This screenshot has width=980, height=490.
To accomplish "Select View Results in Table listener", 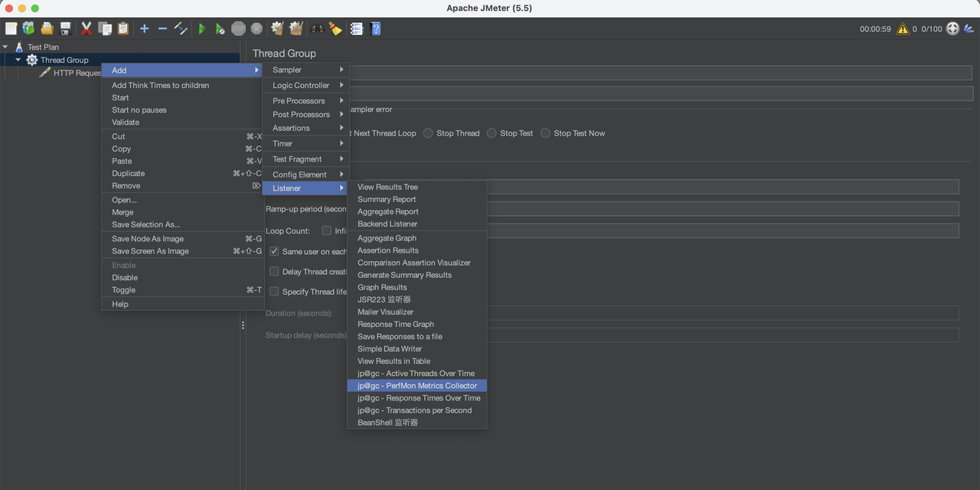I will click(416, 361).
